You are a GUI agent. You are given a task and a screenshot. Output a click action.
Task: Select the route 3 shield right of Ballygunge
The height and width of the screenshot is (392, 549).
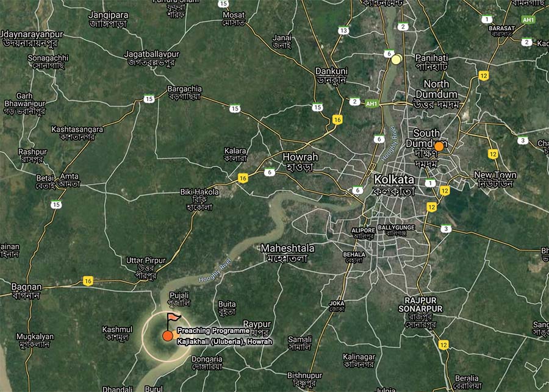(x=446, y=229)
